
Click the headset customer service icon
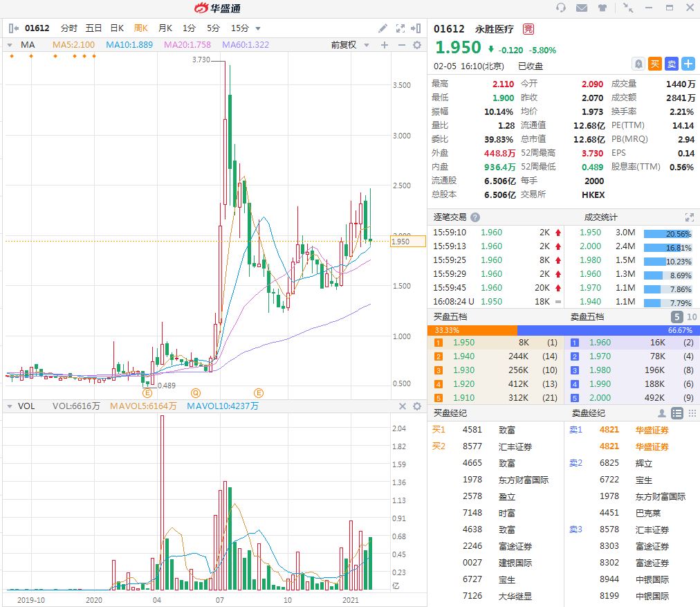pyautogui.click(x=561, y=8)
